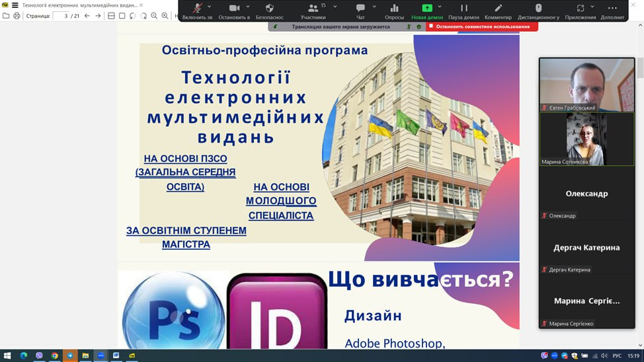Open the Annotate pencil tool
Viewport: 644px width, 362px height.
[498, 9]
